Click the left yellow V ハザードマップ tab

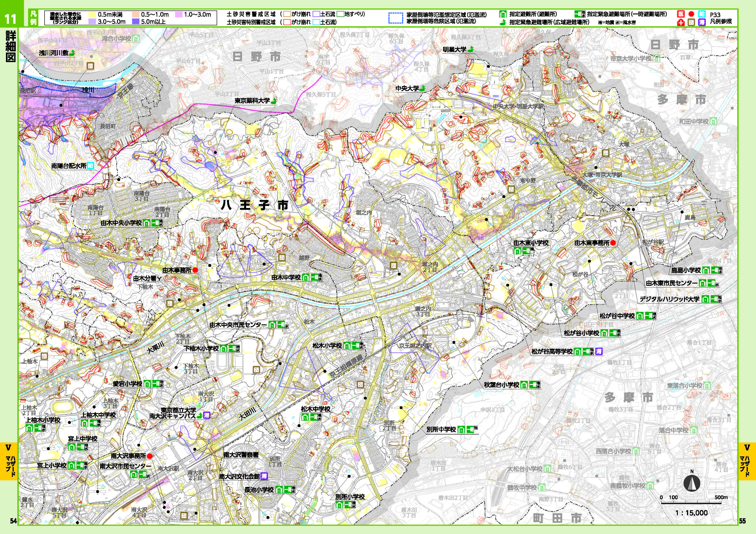(9, 461)
